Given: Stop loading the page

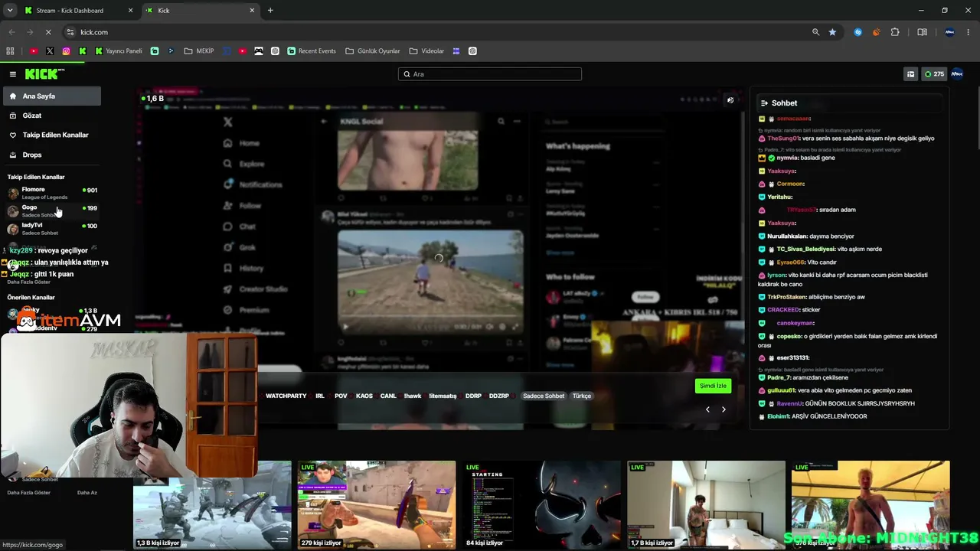Looking at the screenshot, I should coord(47,32).
